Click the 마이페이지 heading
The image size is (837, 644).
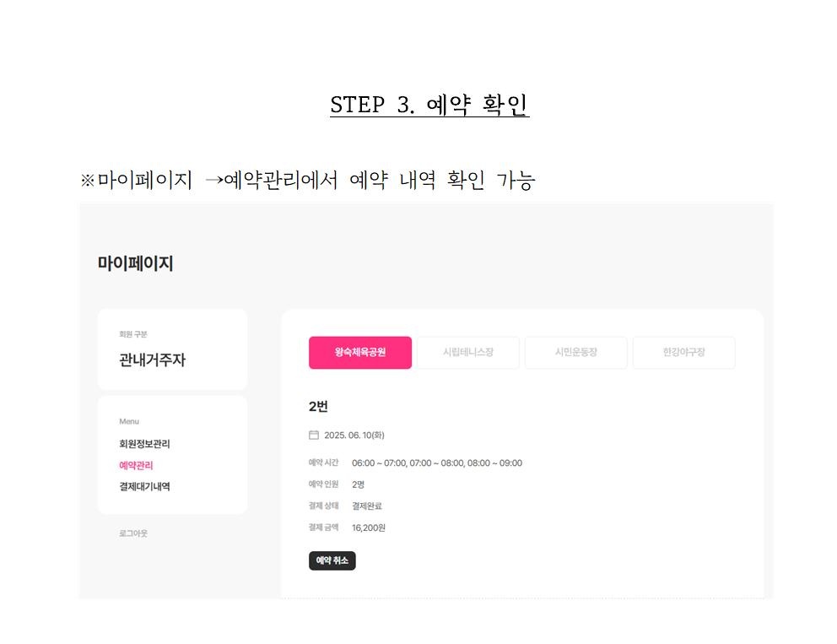point(135,263)
